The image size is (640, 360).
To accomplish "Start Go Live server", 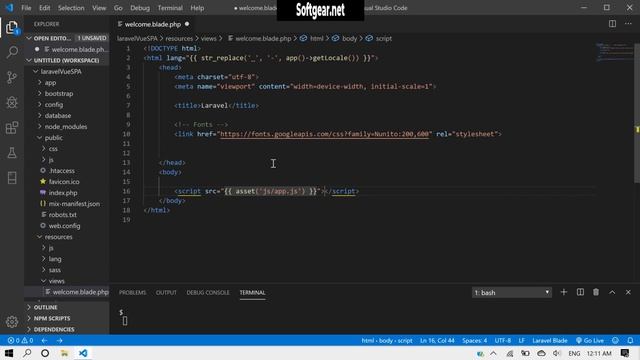I will 590,340.
